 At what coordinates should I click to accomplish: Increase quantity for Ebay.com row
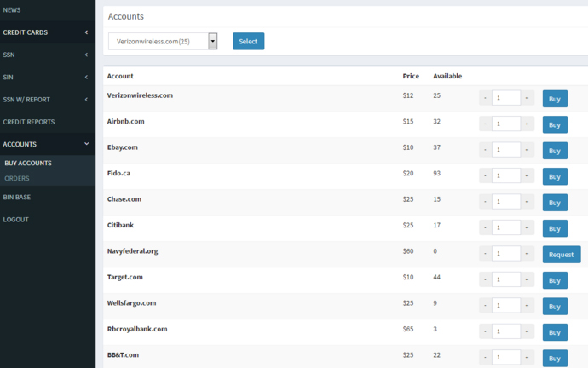tap(527, 150)
